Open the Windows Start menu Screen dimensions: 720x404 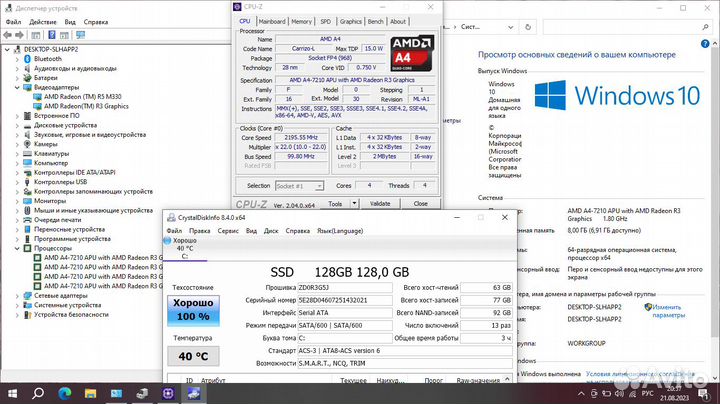pos(12,393)
